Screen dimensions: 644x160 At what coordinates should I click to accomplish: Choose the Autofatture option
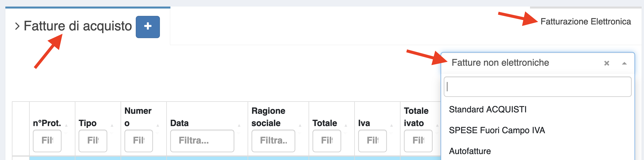(470, 151)
